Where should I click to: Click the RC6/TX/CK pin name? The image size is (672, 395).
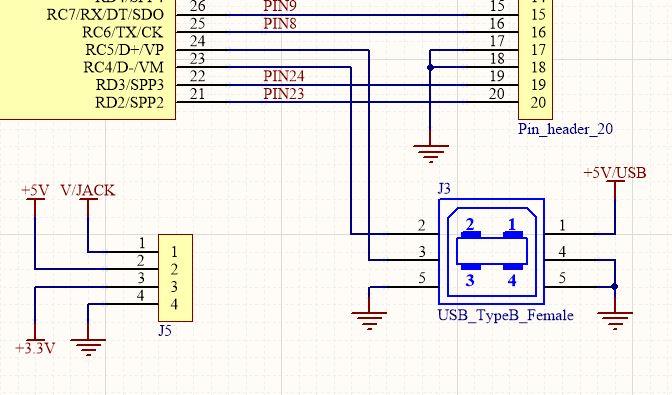pyautogui.click(x=123, y=33)
